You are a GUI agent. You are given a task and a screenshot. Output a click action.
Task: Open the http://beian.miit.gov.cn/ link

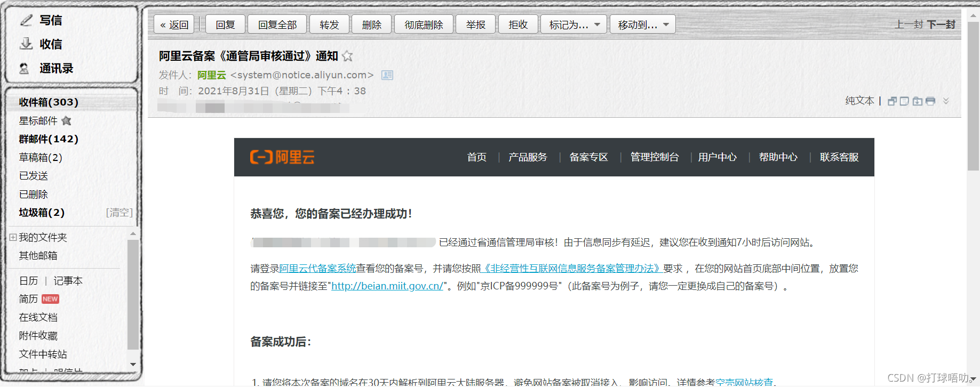click(387, 286)
